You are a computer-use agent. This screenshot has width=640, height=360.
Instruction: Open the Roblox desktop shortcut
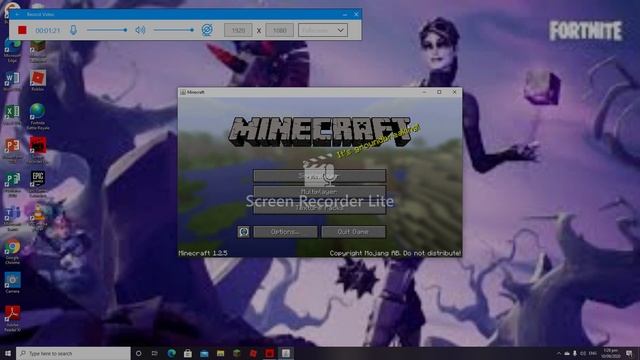[38, 81]
